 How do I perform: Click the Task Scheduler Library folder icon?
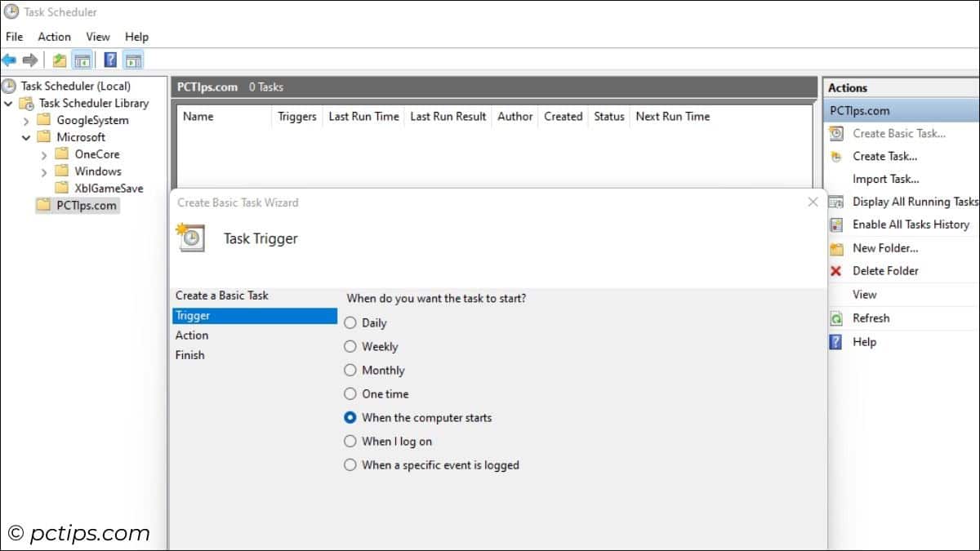[x=27, y=103]
